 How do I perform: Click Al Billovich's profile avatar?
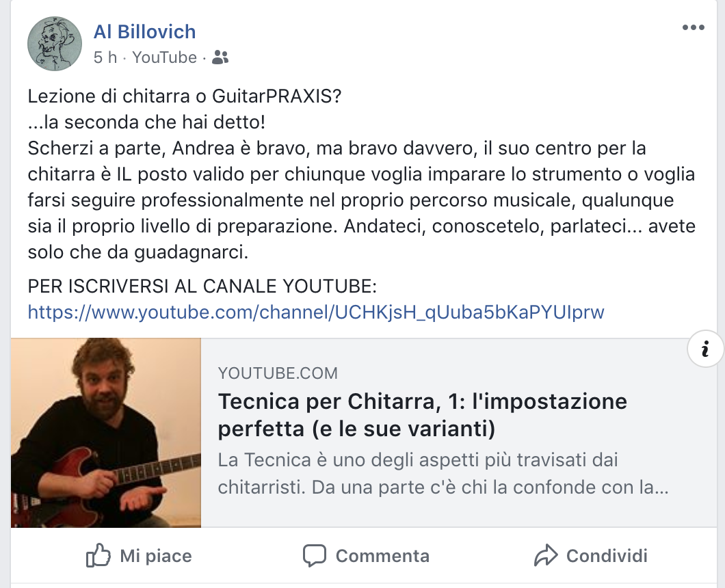click(55, 44)
